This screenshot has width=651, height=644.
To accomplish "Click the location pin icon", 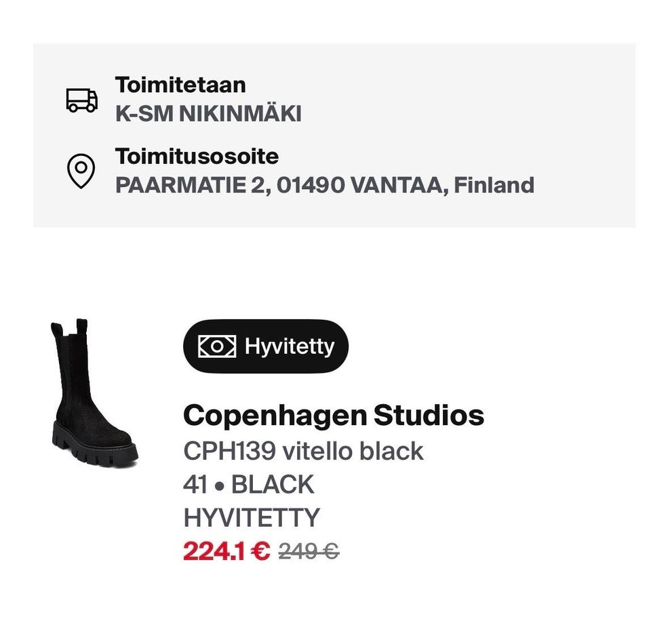I will coord(81,170).
